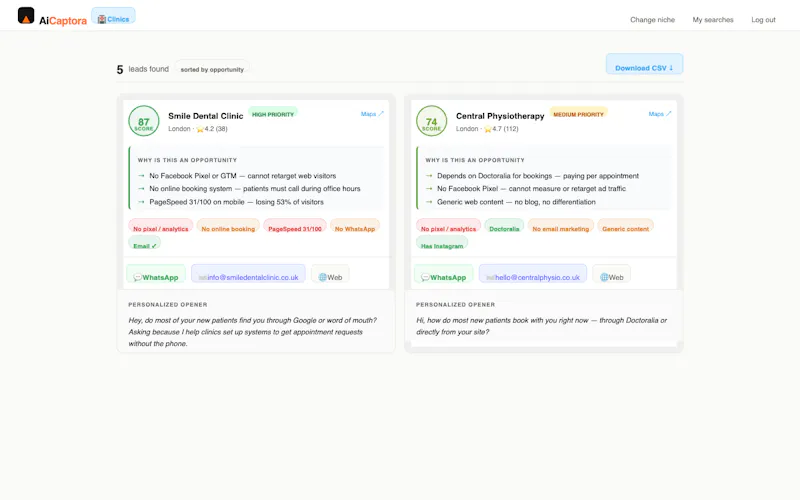The width and height of the screenshot is (800, 500).
Task: Open Change niche in the header
Action: pos(652,20)
